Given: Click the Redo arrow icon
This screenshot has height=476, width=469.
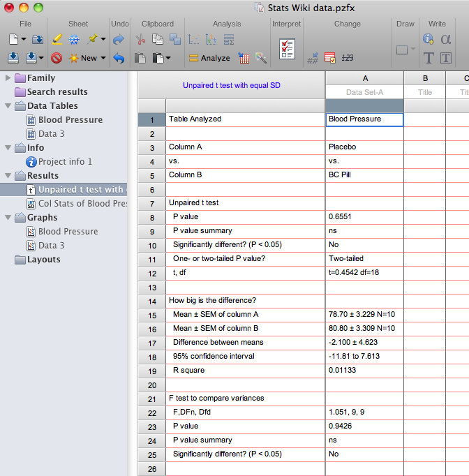Looking at the screenshot, I should [118, 40].
